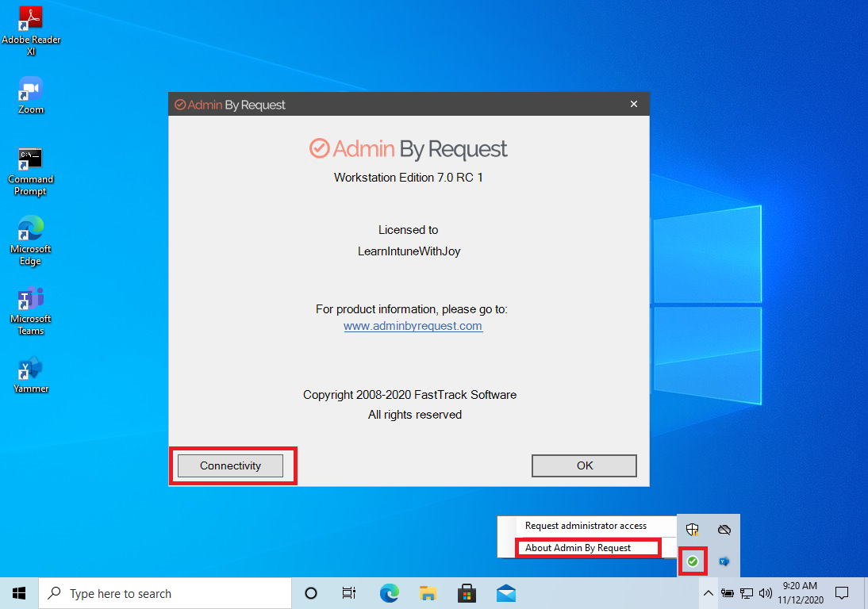This screenshot has width=868, height=609.
Task: Open the clock showing 9:20 AM
Action: point(801,593)
